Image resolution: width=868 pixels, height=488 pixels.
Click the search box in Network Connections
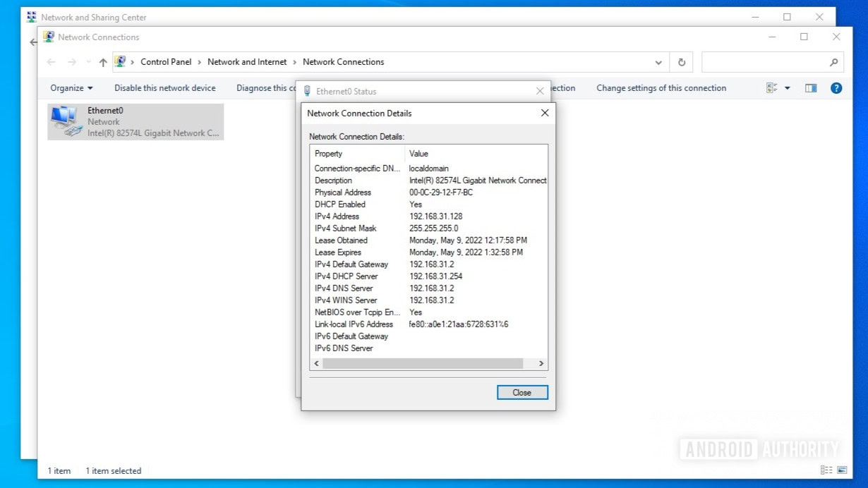[x=766, y=62]
